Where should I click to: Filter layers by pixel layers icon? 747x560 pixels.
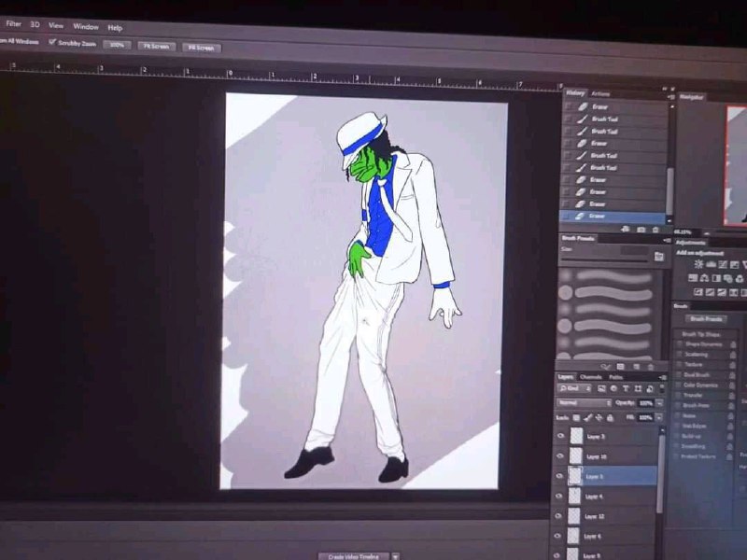coord(601,388)
